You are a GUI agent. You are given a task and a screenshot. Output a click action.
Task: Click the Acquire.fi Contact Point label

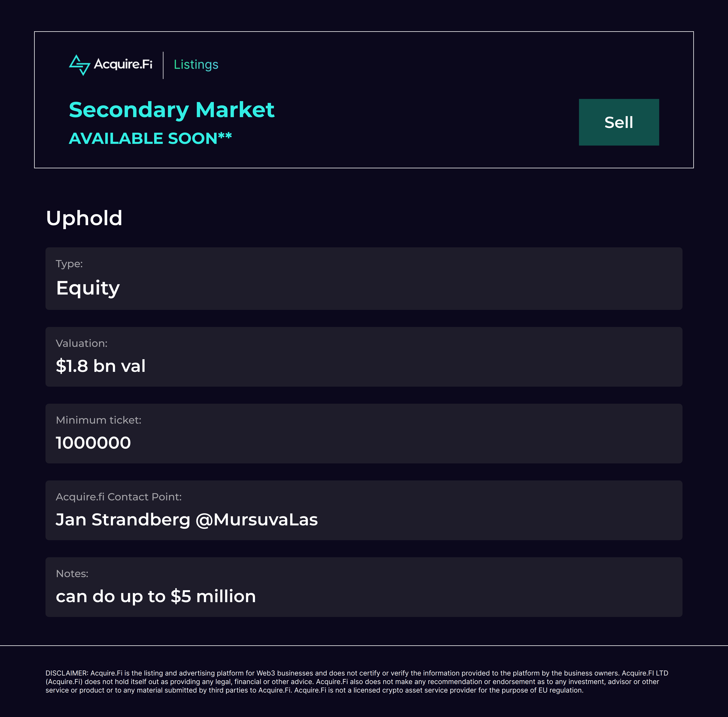[x=119, y=497]
